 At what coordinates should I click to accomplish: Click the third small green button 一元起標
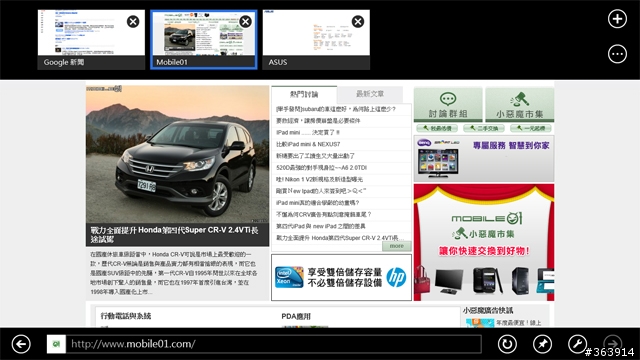click(x=531, y=128)
